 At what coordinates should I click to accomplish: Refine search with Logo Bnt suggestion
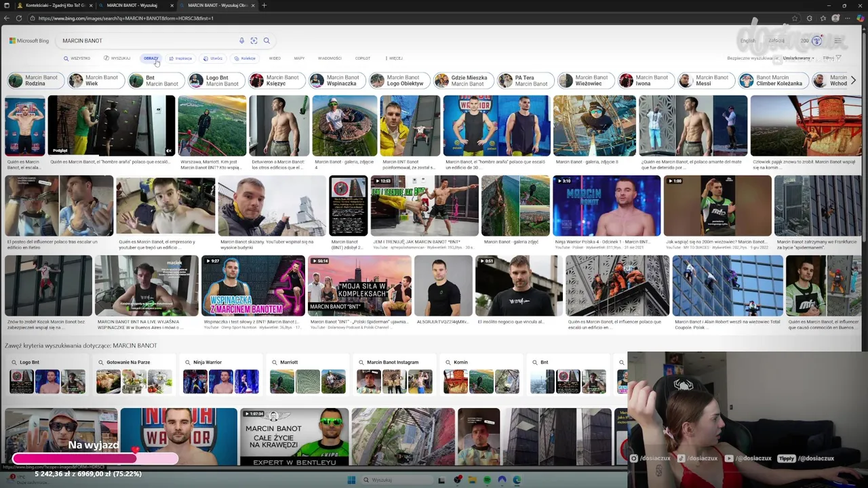click(x=46, y=375)
